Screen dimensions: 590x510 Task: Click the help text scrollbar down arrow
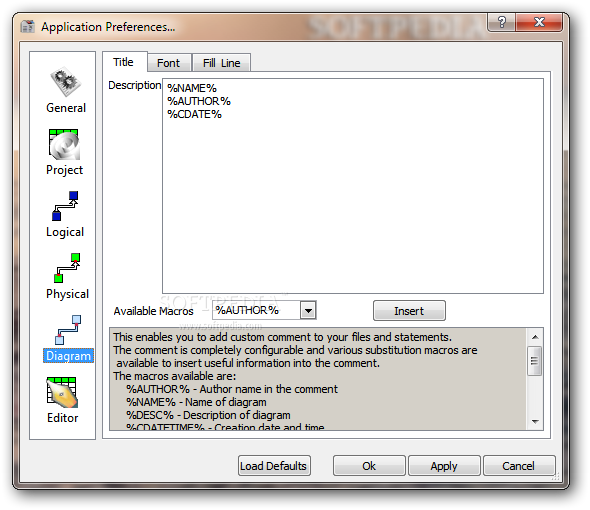535,422
